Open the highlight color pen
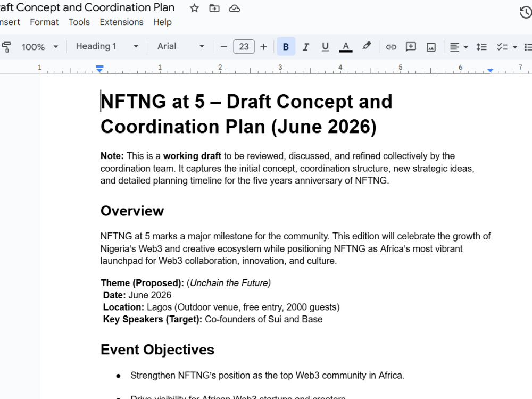This screenshot has height=399, width=532. coord(367,46)
